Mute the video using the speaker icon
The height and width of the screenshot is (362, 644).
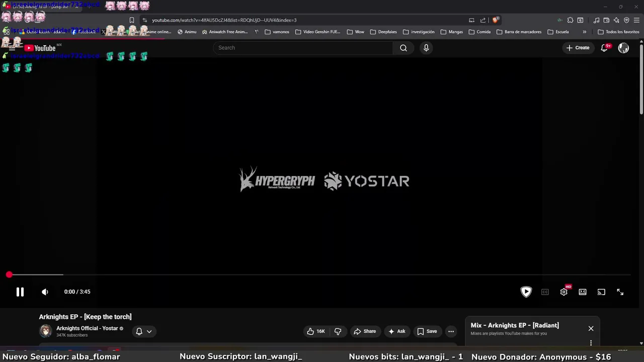click(x=45, y=292)
